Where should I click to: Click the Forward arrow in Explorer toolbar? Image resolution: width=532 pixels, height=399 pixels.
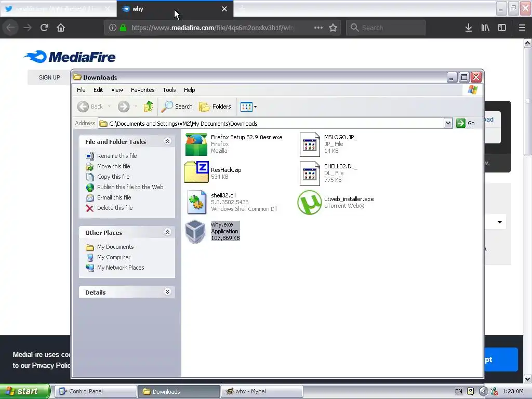click(x=124, y=107)
